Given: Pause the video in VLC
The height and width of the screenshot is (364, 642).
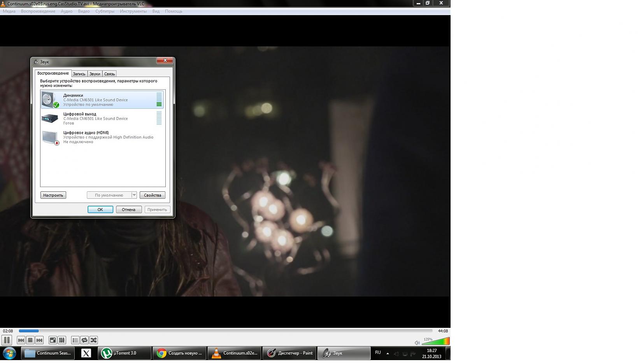Looking at the screenshot, I should (x=7, y=340).
